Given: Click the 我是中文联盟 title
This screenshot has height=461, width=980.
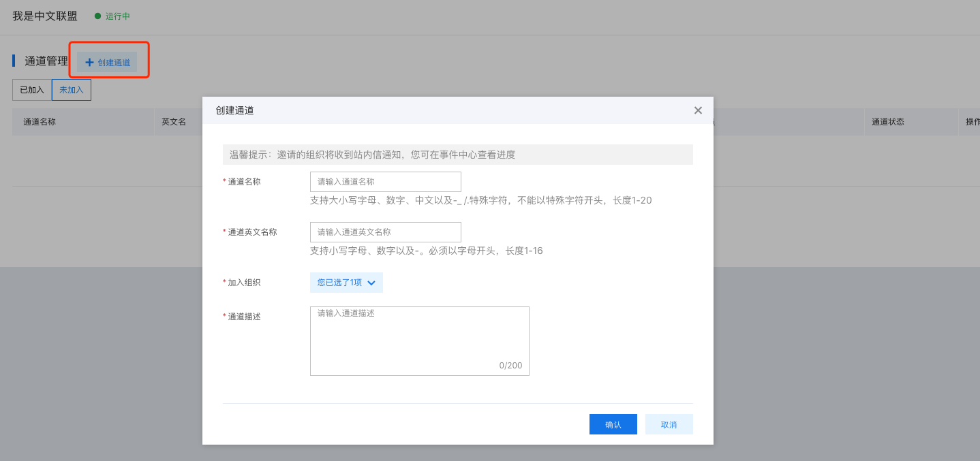Looking at the screenshot, I should tap(45, 16).
